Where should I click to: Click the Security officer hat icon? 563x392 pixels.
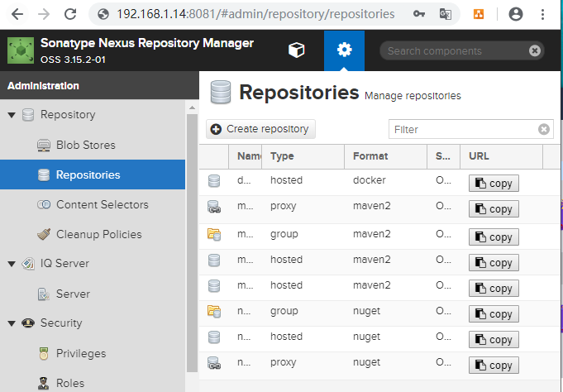pos(28,323)
